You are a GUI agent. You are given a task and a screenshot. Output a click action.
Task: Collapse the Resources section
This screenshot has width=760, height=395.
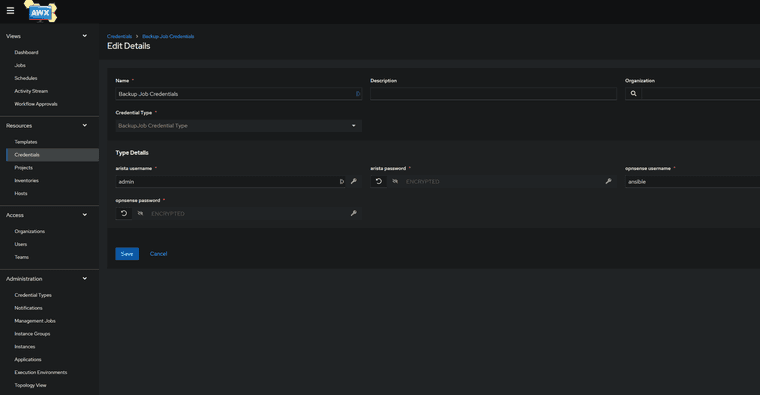point(84,126)
